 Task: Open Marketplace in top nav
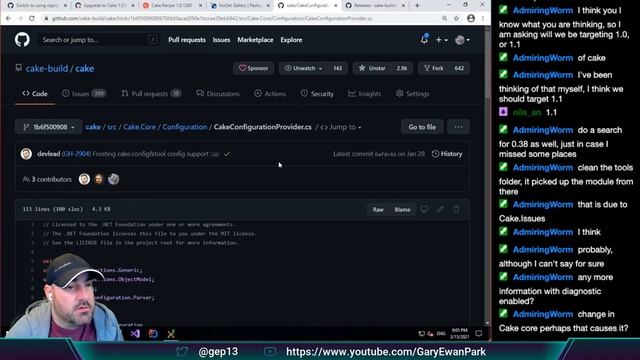click(x=255, y=40)
